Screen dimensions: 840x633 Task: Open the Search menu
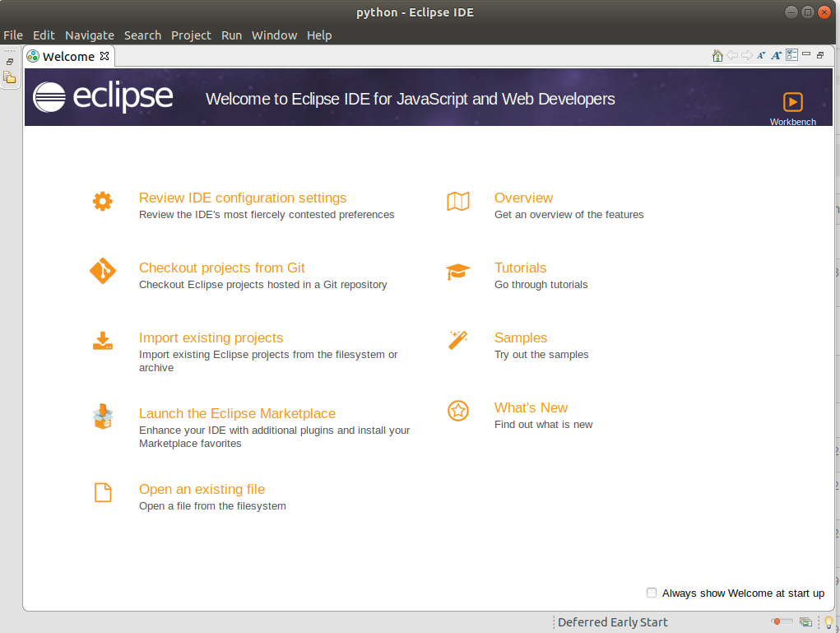(142, 35)
